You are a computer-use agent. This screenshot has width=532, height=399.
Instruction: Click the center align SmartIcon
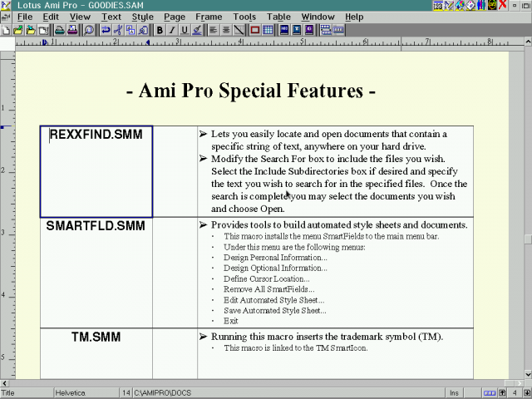point(226,30)
